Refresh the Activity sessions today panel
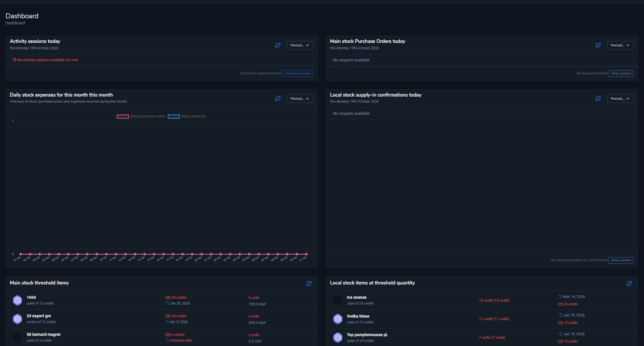The image size is (644, 346). coord(278,45)
